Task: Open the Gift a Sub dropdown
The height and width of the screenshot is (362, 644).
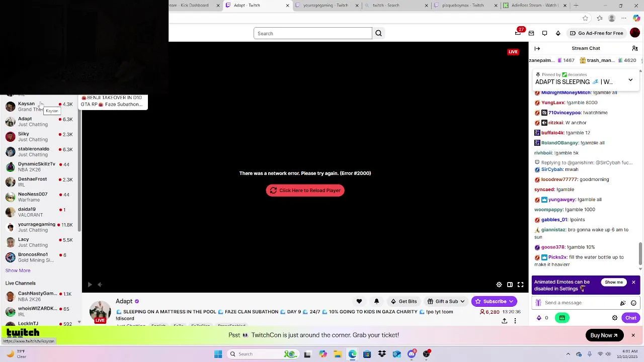Action: tap(446, 301)
